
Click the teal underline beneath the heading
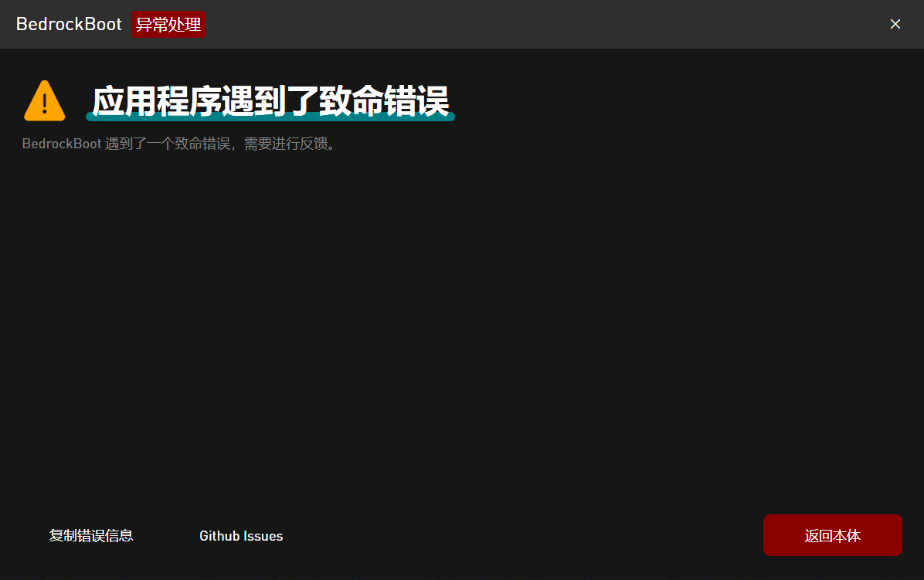coord(270,118)
